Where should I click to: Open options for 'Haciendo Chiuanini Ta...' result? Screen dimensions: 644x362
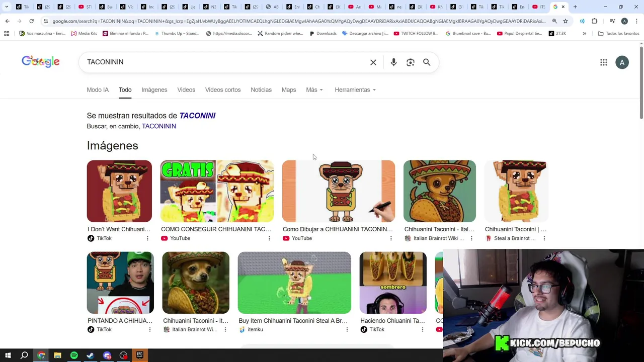coord(422,329)
